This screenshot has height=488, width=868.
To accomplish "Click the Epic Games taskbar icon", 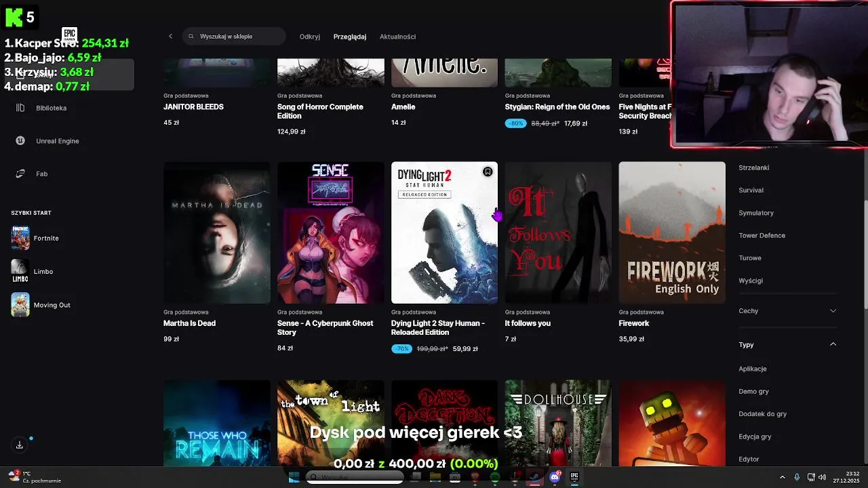I will pos(574,477).
